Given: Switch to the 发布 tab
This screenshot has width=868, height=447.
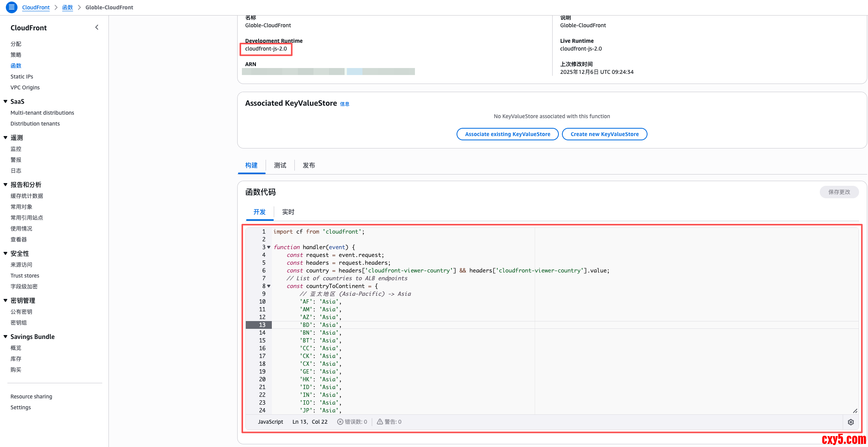Looking at the screenshot, I should click(309, 165).
